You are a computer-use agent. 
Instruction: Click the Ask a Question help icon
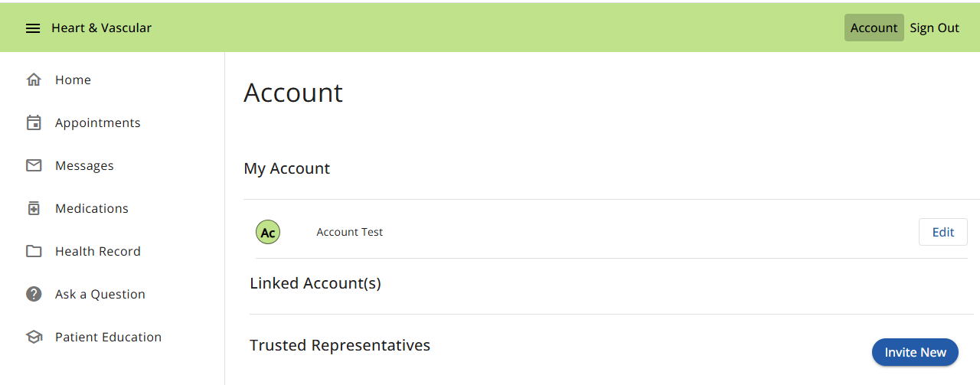click(34, 294)
